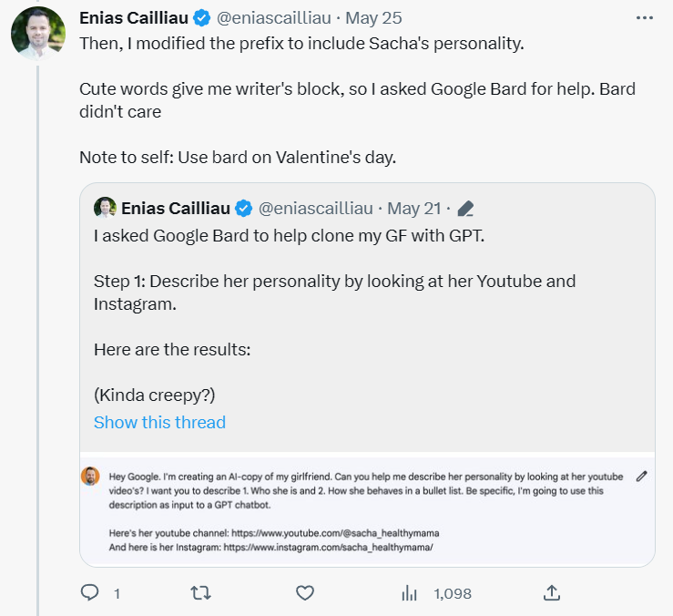Open the May 21 quoted tweet timestamp
Viewport: 673px width, 616px height.
coord(418,209)
